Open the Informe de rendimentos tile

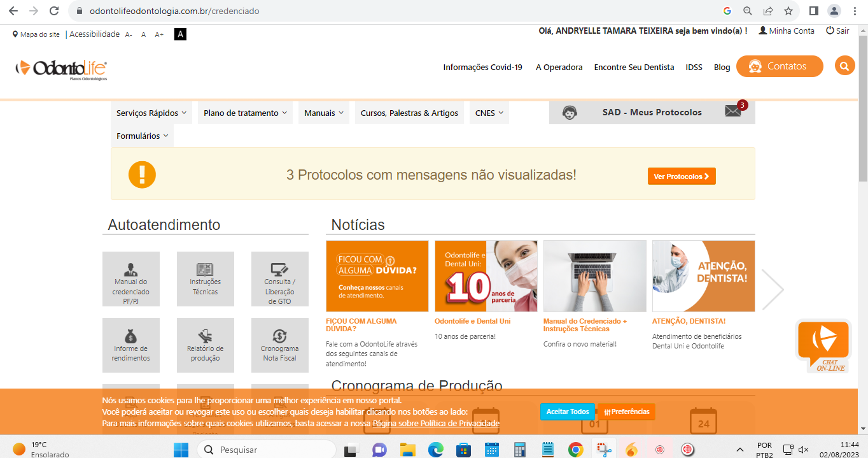pos(131,345)
